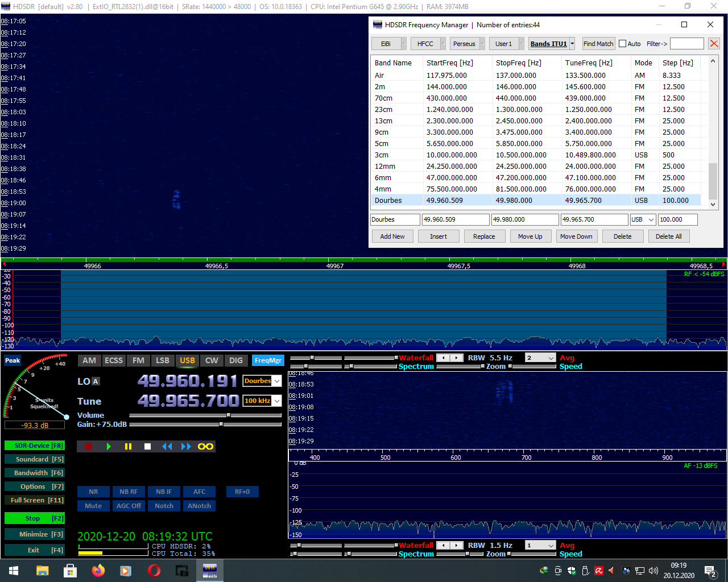
Task: Open Bandwidth settings
Action: [x=34, y=473]
